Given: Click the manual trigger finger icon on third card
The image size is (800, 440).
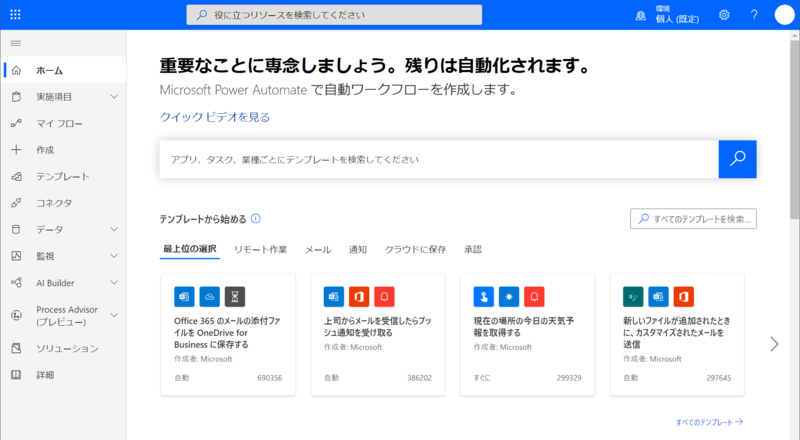Looking at the screenshot, I should click(483, 297).
